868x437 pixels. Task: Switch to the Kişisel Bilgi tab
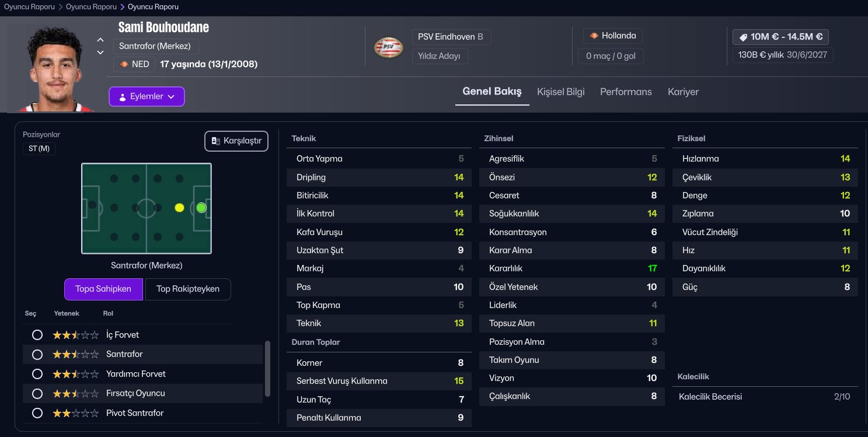coord(560,92)
